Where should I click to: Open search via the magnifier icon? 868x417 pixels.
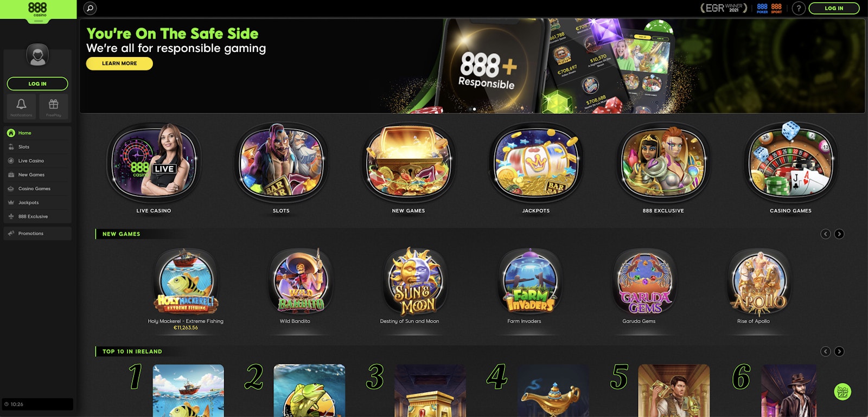(x=90, y=8)
